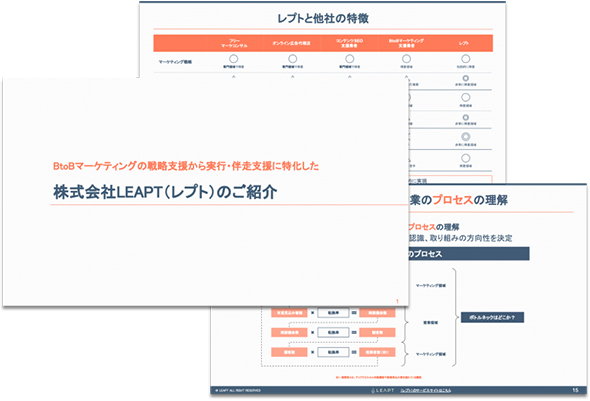Select the オンライン広告代理店 column header
590x401 pixels.
(x=292, y=43)
